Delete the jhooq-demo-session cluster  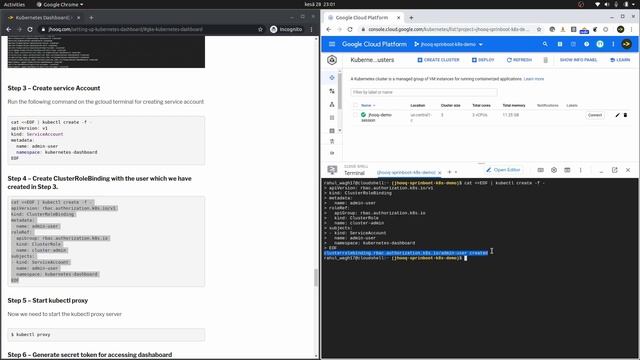(x=625, y=115)
